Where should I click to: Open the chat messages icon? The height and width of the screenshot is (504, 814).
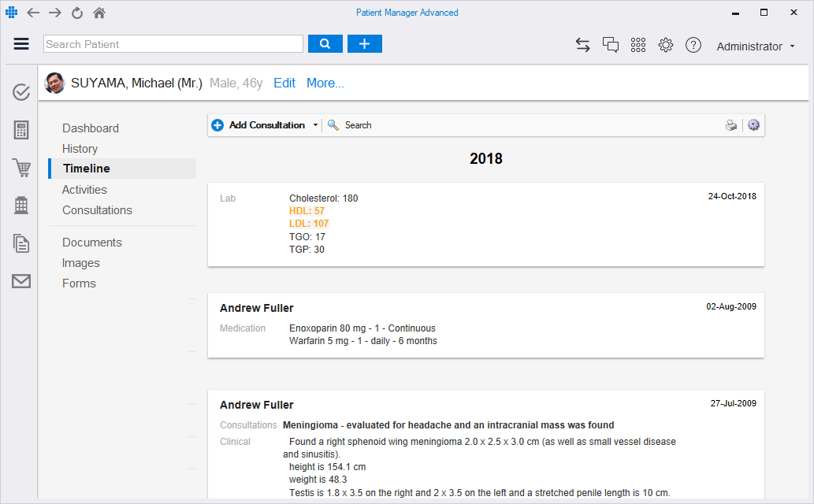pos(611,45)
